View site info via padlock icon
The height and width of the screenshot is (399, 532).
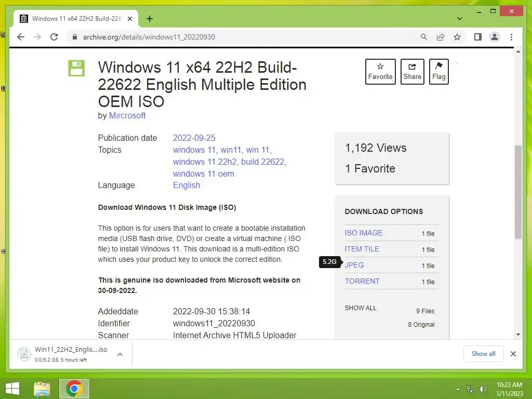click(75, 37)
